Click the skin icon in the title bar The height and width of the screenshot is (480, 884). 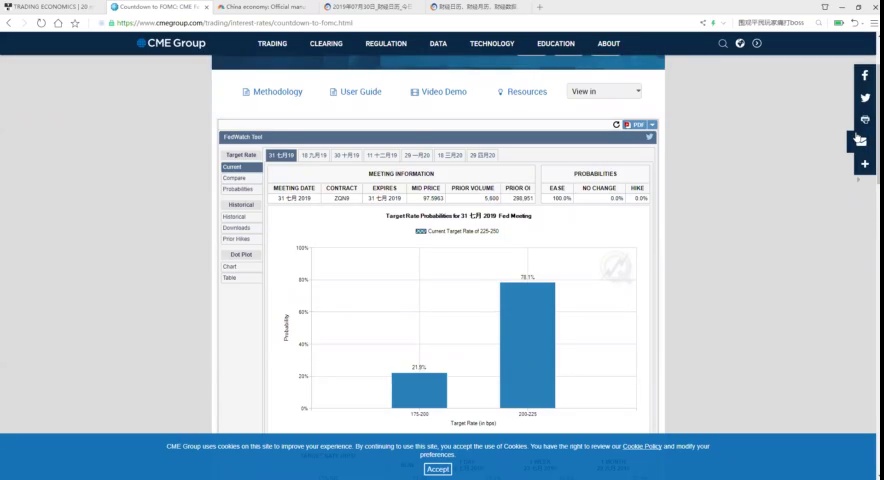point(825,7)
